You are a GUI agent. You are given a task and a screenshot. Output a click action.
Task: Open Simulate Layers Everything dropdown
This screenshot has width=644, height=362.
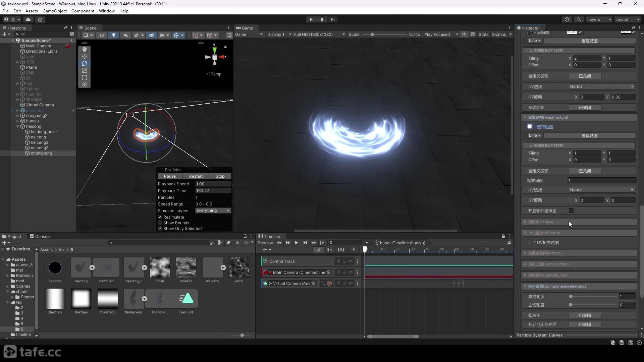(213, 210)
